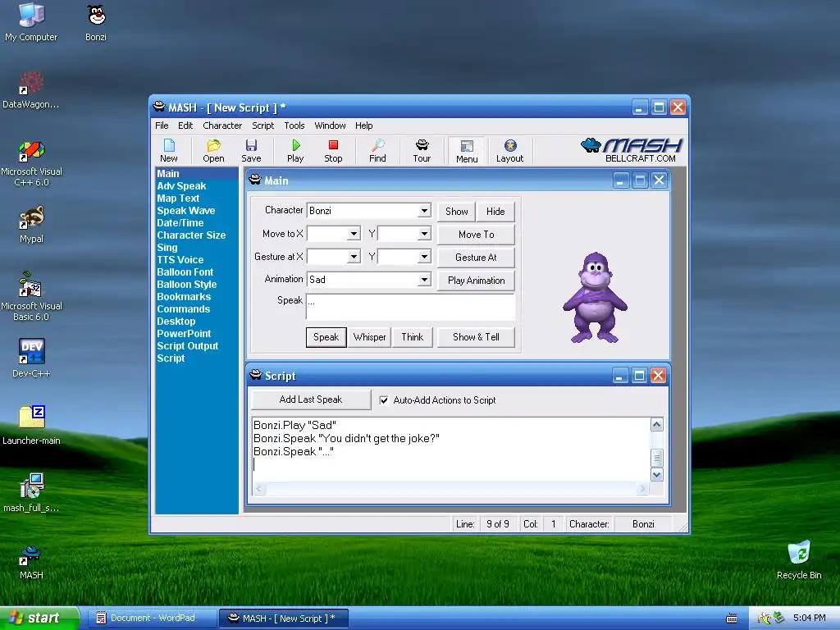Click the Show & Tell button
This screenshot has width=840, height=630.
coord(477,337)
